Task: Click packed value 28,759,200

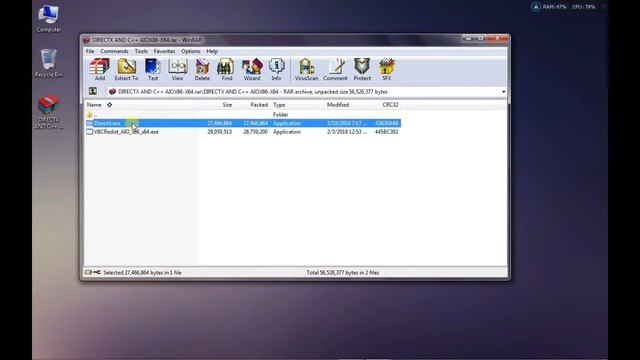Action: (x=256, y=132)
